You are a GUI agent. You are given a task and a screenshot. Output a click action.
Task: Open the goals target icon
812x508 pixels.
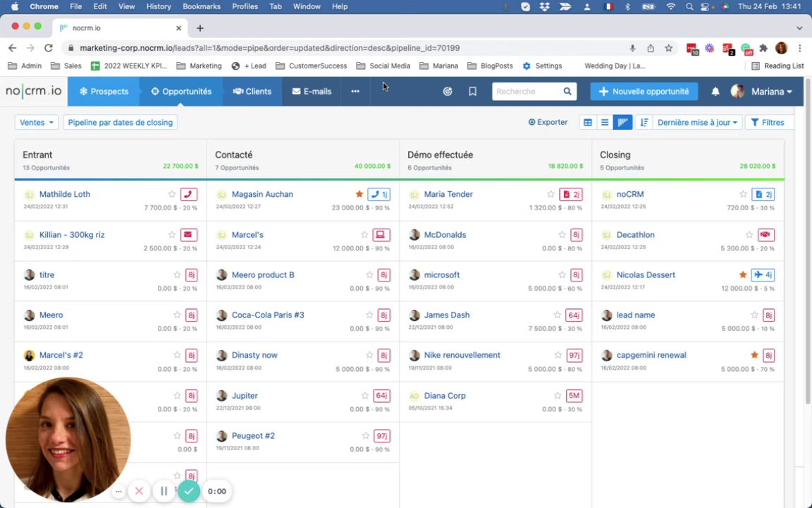448,91
